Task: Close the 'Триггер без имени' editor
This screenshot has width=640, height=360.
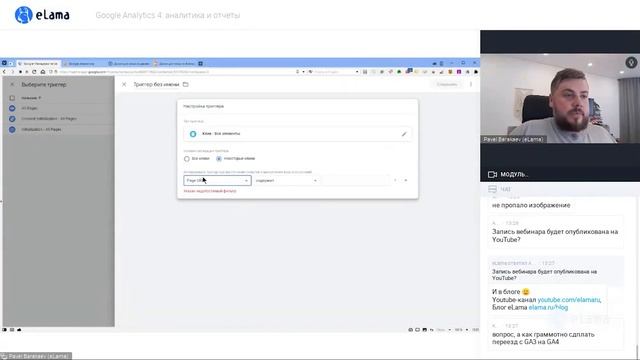Action: (x=124, y=84)
